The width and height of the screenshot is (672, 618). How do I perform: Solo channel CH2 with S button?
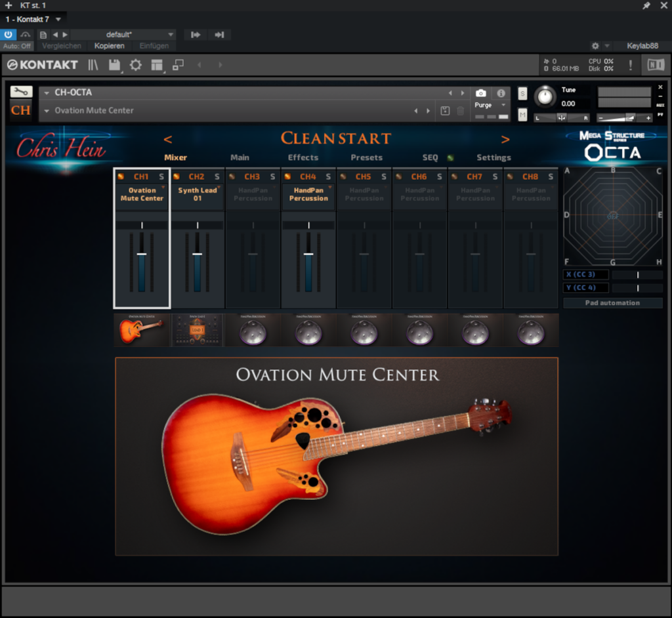217,176
